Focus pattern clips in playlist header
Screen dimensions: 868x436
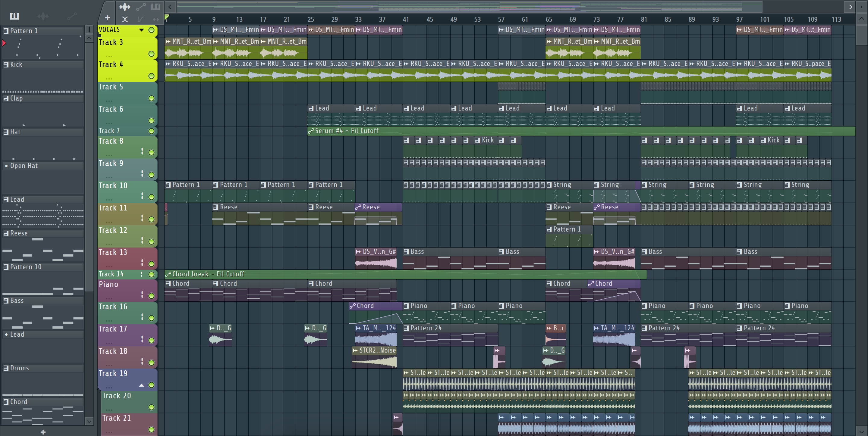156,7
